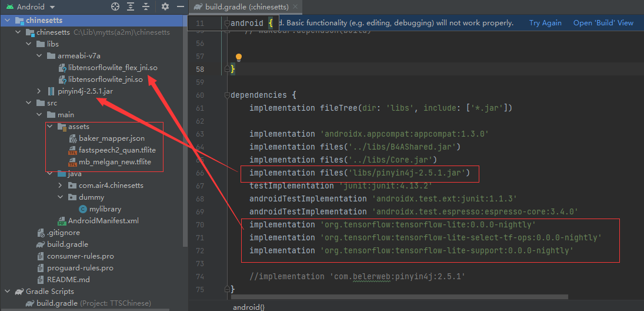
Task: Click the mb_melgan_new.tflite file icon
Action: coord(73,162)
